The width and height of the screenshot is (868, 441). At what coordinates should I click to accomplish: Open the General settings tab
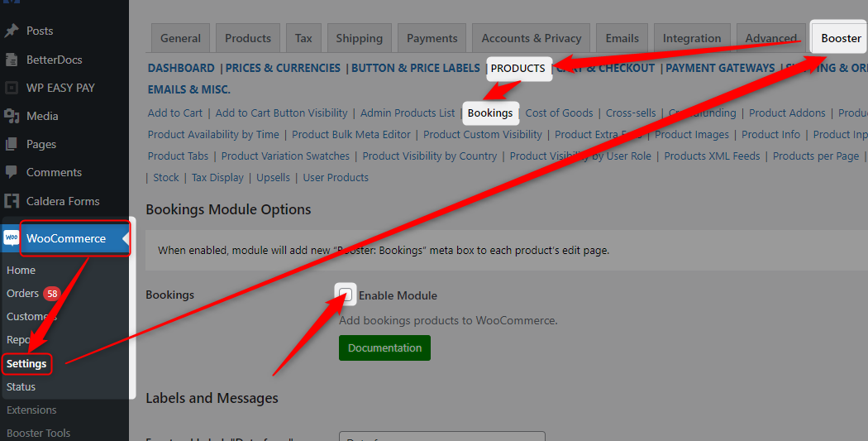pyautogui.click(x=180, y=38)
